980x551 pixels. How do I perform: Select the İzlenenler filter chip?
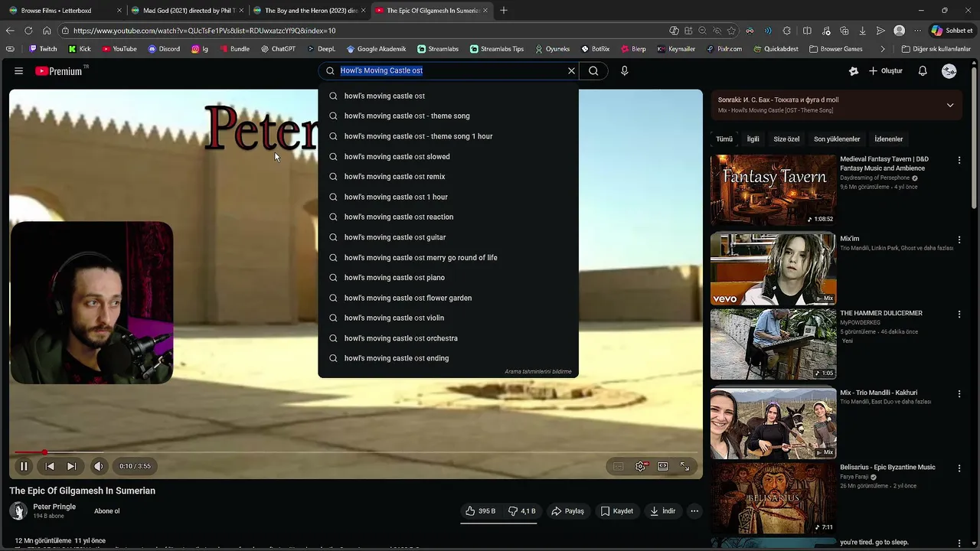click(x=889, y=139)
